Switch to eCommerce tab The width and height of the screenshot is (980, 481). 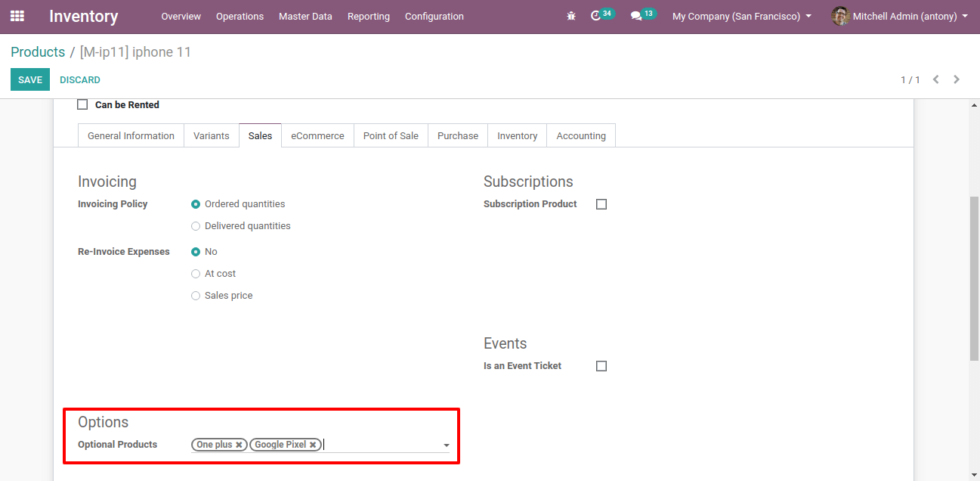coord(318,135)
